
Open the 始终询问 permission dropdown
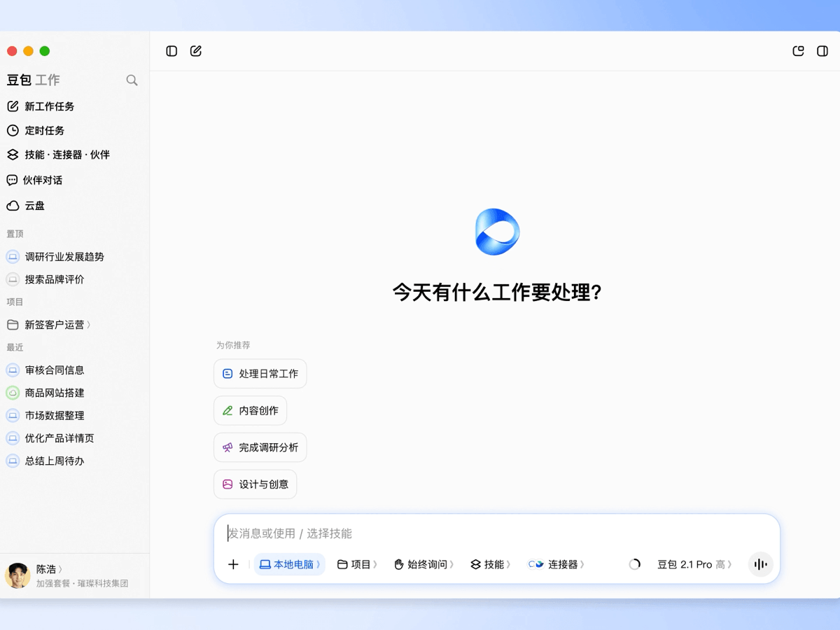423,564
